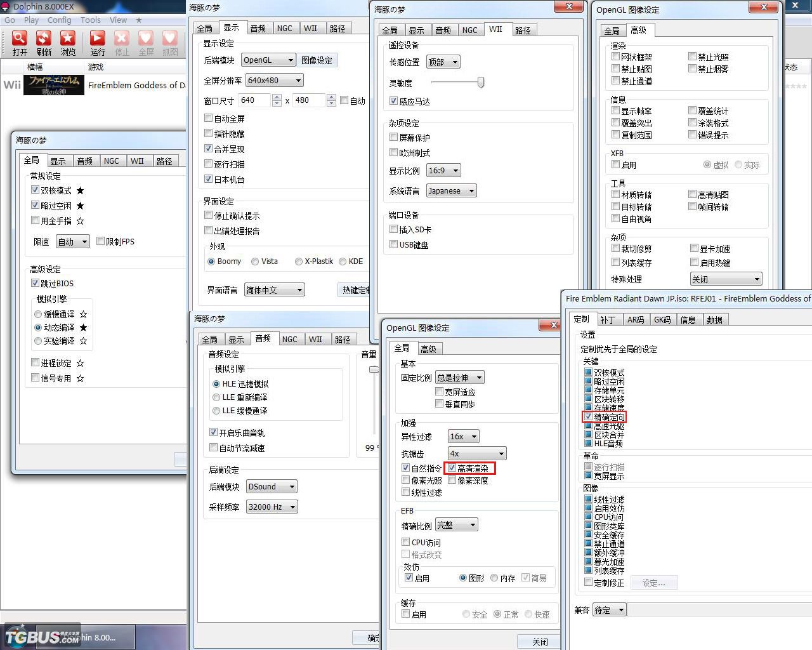Enable the 垂直同步 checkbox

click(440, 404)
